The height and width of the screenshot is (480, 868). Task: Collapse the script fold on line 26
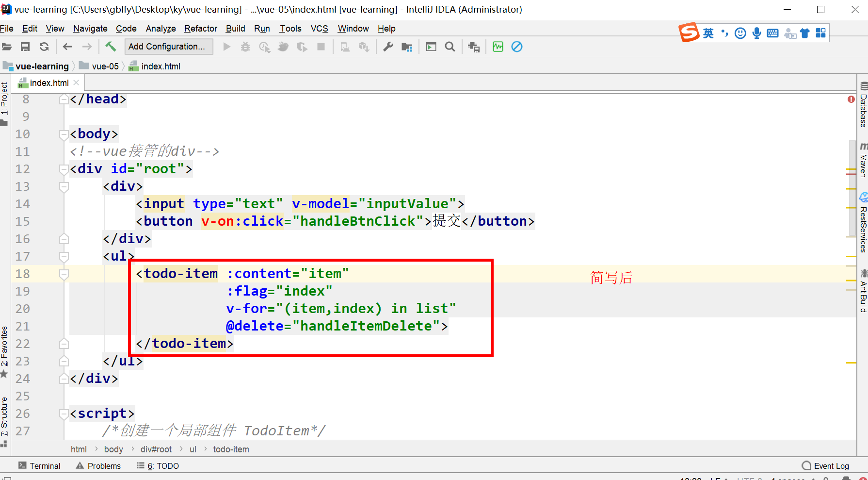pyautogui.click(x=64, y=414)
